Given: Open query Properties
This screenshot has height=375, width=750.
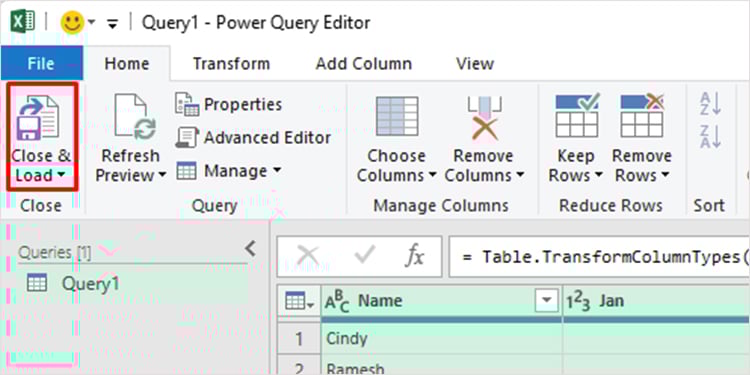Looking at the screenshot, I should point(228,104).
